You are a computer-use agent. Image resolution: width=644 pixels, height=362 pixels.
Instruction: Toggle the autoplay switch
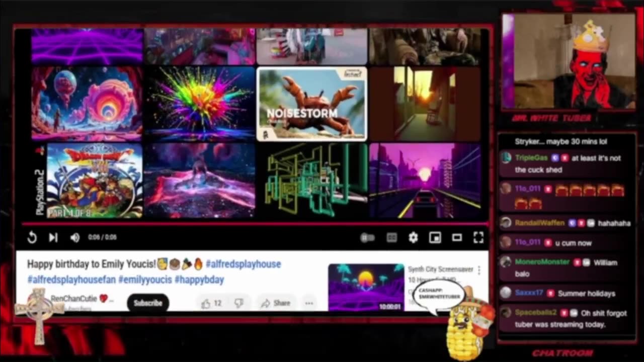(367, 238)
